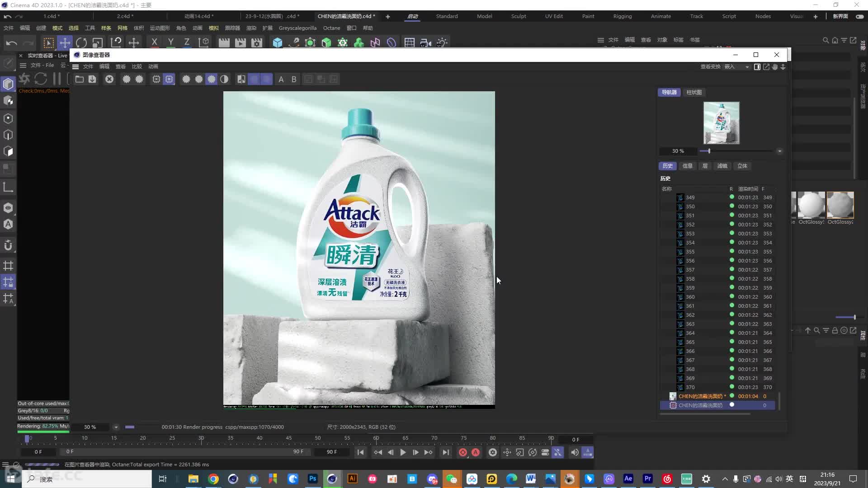Open 比较 menu in Picture Viewer
The image size is (868, 488).
click(137, 66)
